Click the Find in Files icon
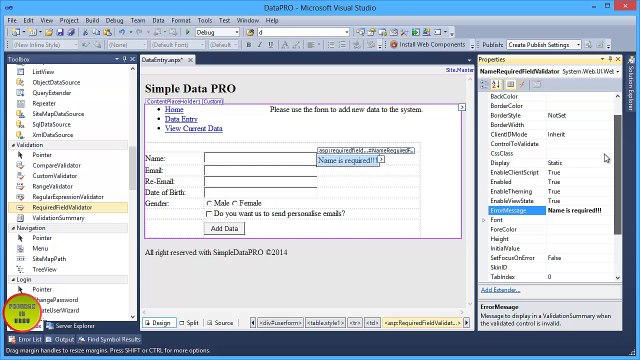 point(250,32)
